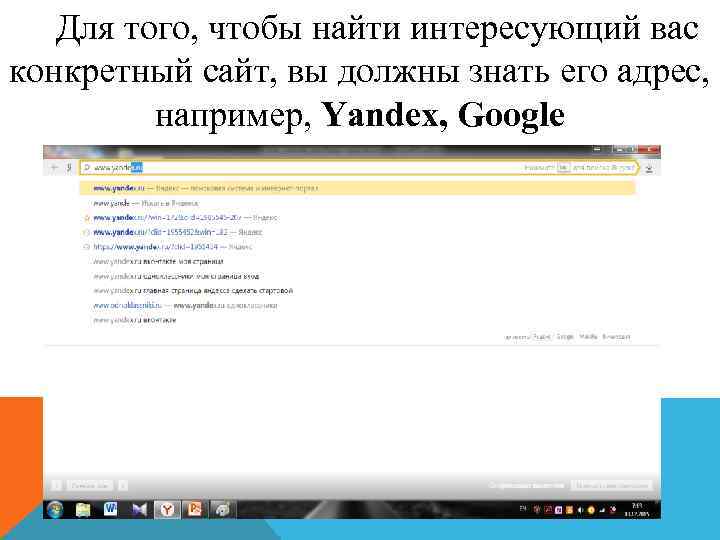Click the Tab key hint in address bar
720x540 pixels.
(x=562, y=168)
